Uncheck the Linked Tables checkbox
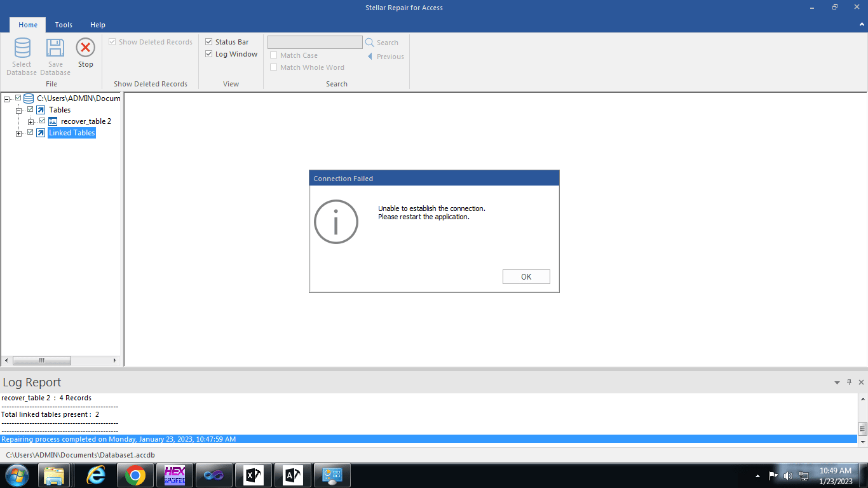868x488 pixels. (31, 132)
